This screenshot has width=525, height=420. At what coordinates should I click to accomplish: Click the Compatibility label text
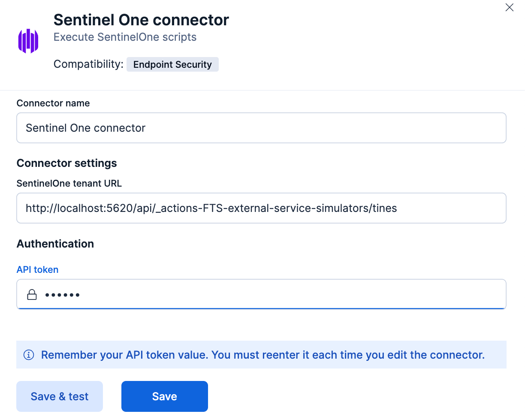[87, 64]
